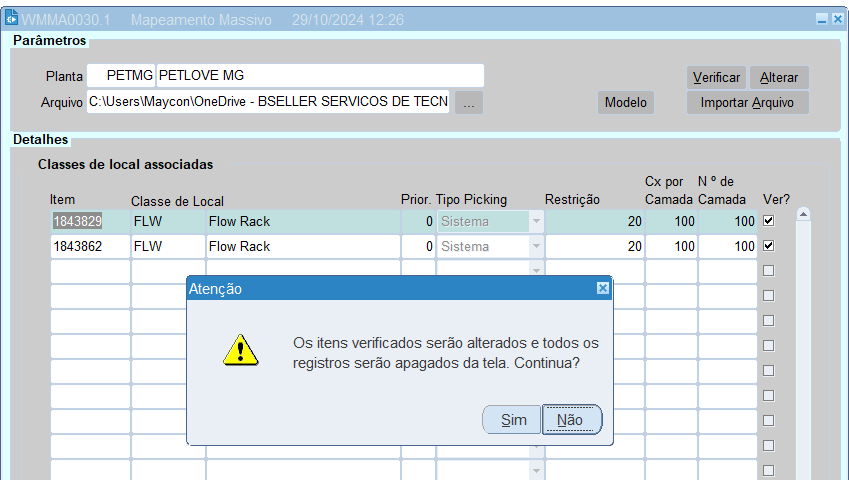
Task: Minimize the Mapeamento Massivo window
Action: pos(822,19)
